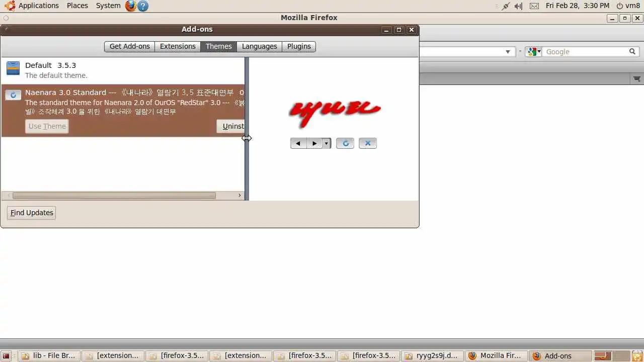Image resolution: width=644 pixels, height=362 pixels.
Task: Click the second workspace in workspace switcher
Action: click(x=622, y=356)
